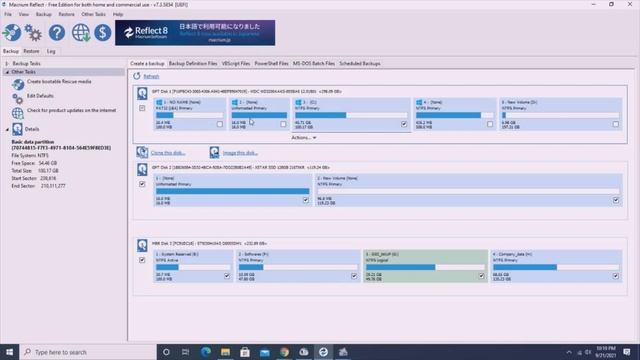Switch to Backup Definition Files tab

[x=193, y=64]
